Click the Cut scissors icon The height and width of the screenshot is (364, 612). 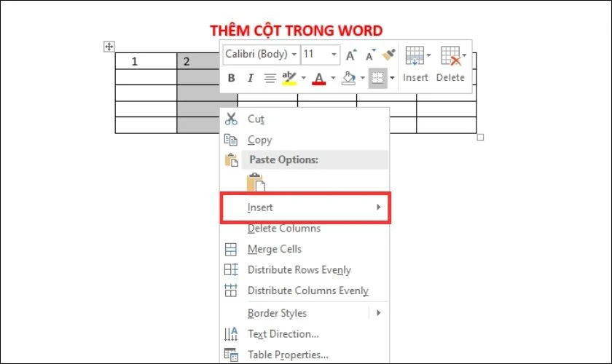231,119
